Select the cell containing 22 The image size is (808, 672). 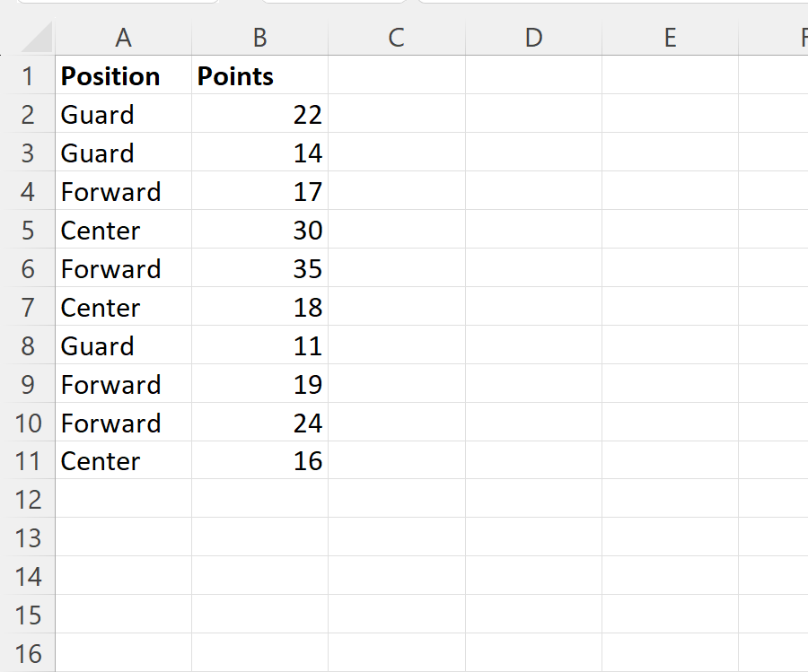point(259,114)
